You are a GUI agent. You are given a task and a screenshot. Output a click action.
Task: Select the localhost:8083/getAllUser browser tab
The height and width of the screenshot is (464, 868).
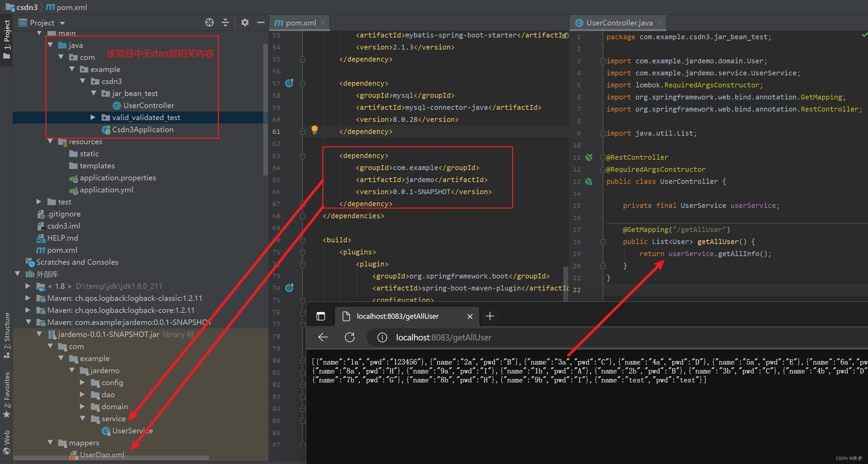click(x=407, y=316)
